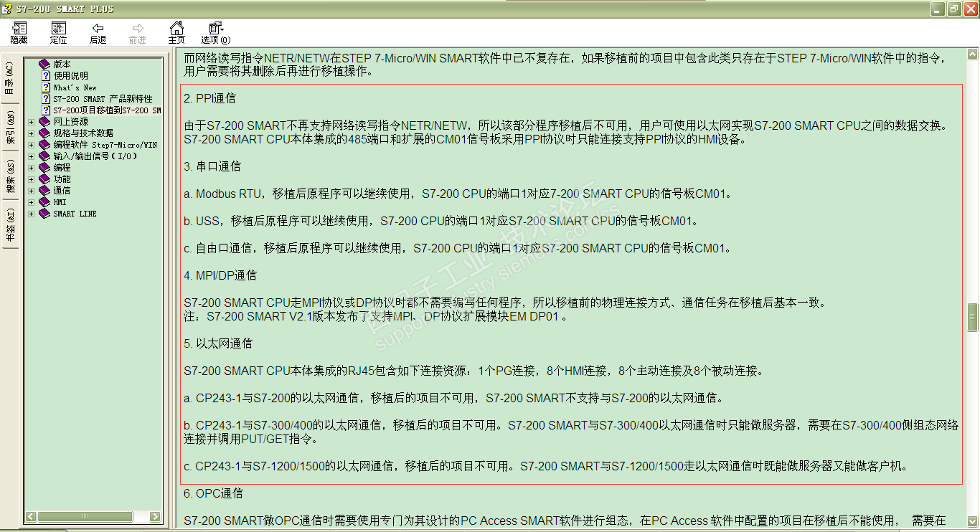
Task: Expand the 功能 tree node
Action: coord(32,179)
